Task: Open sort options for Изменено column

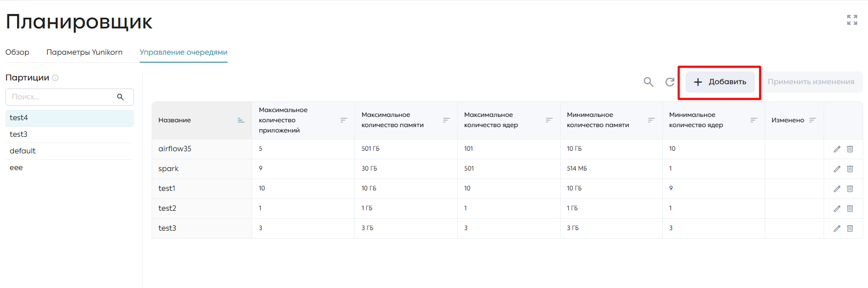Action: [812, 120]
